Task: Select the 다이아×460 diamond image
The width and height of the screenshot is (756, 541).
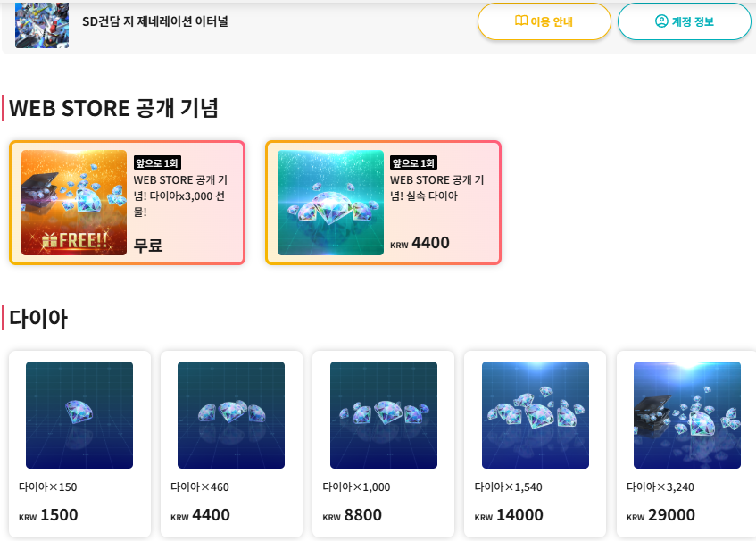Action: [x=231, y=415]
